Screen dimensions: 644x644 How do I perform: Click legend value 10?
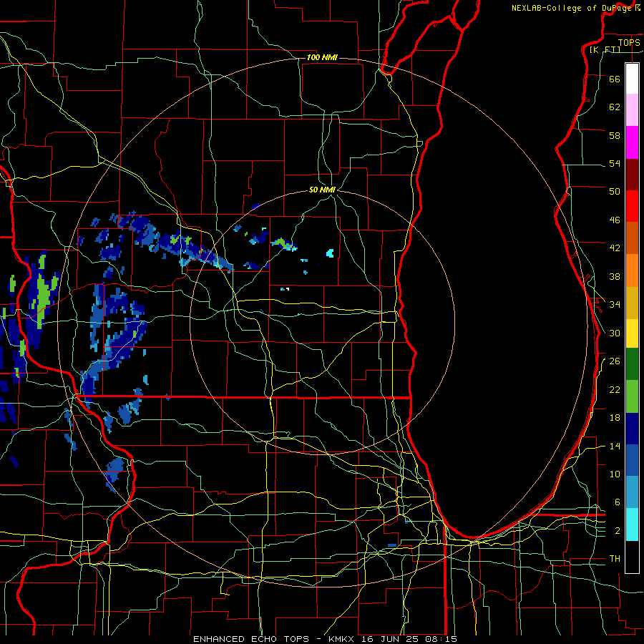point(615,474)
